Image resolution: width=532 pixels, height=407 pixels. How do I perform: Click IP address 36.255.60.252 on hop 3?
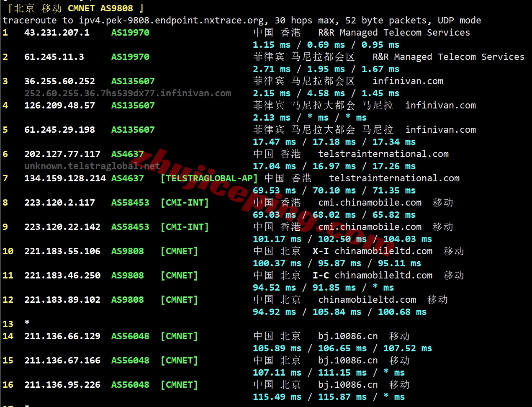(59, 81)
